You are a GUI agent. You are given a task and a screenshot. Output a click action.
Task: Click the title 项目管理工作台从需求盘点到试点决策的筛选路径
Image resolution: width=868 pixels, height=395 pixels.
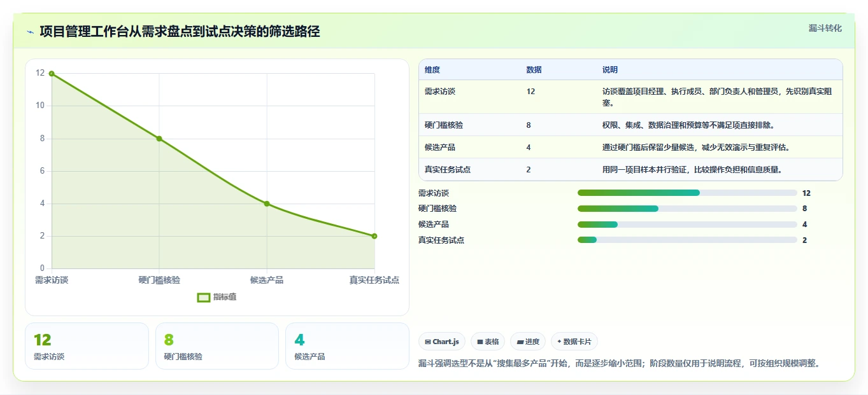[x=180, y=31]
